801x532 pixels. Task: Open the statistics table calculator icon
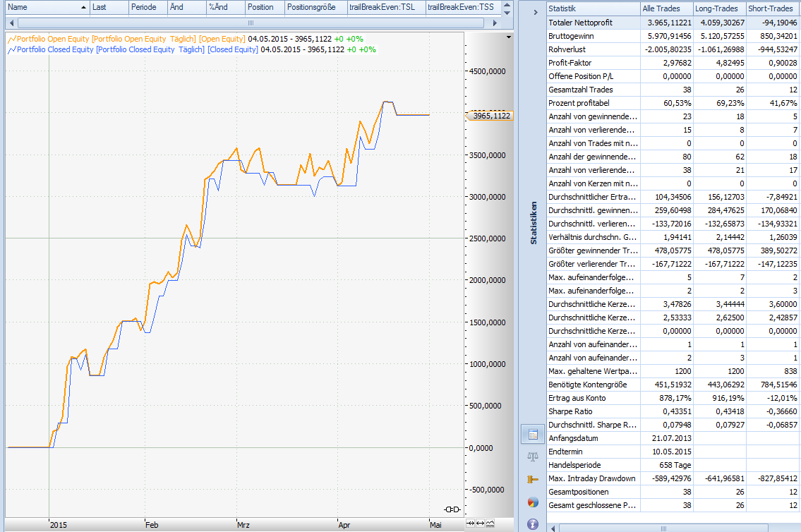[x=533, y=435]
